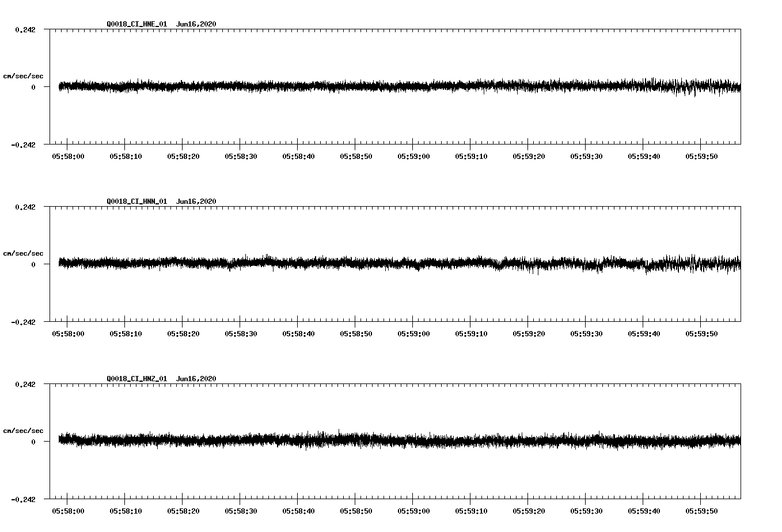This screenshot has width=782, height=532.
Task: Click the 05:58:20 time label on HNZ plot
Action: click(183, 511)
